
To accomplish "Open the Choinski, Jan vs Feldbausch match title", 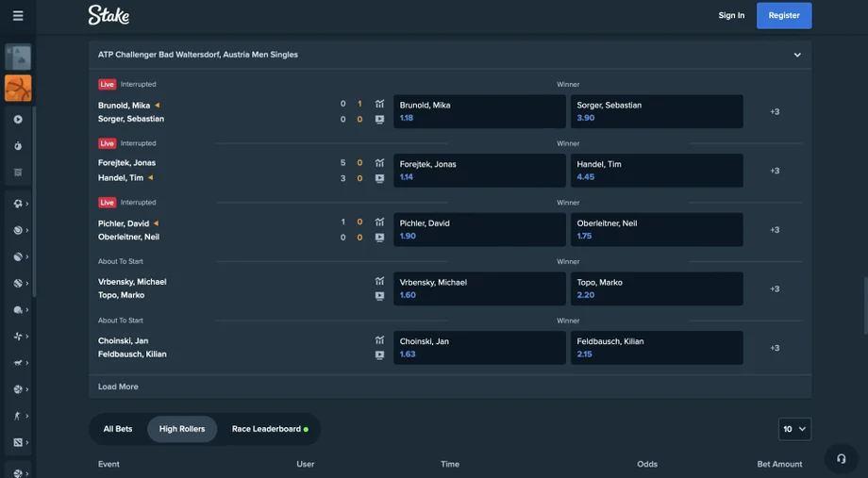I will (x=132, y=348).
